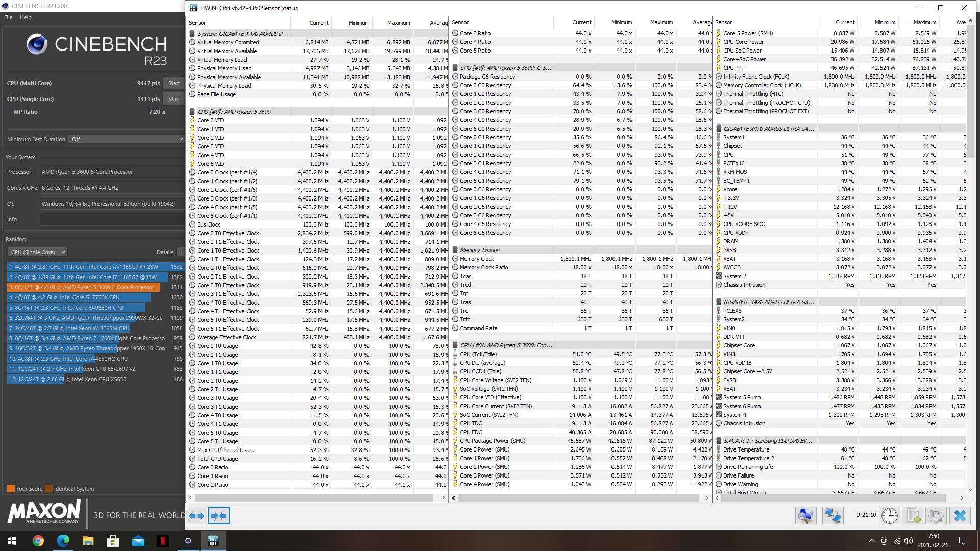Reset sensor timer with the clock icon
980x551 pixels.
point(889,516)
